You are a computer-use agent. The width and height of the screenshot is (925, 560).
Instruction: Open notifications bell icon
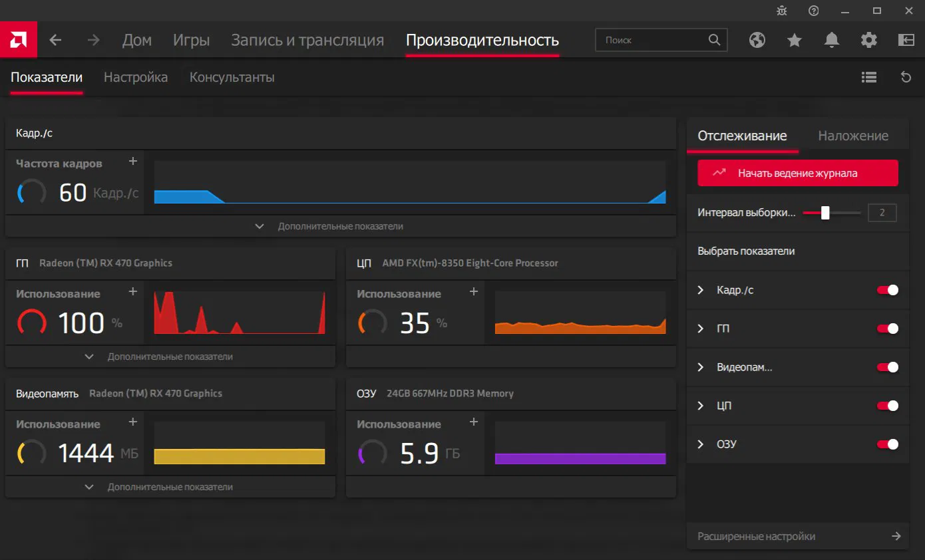pyautogui.click(x=831, y=40)
